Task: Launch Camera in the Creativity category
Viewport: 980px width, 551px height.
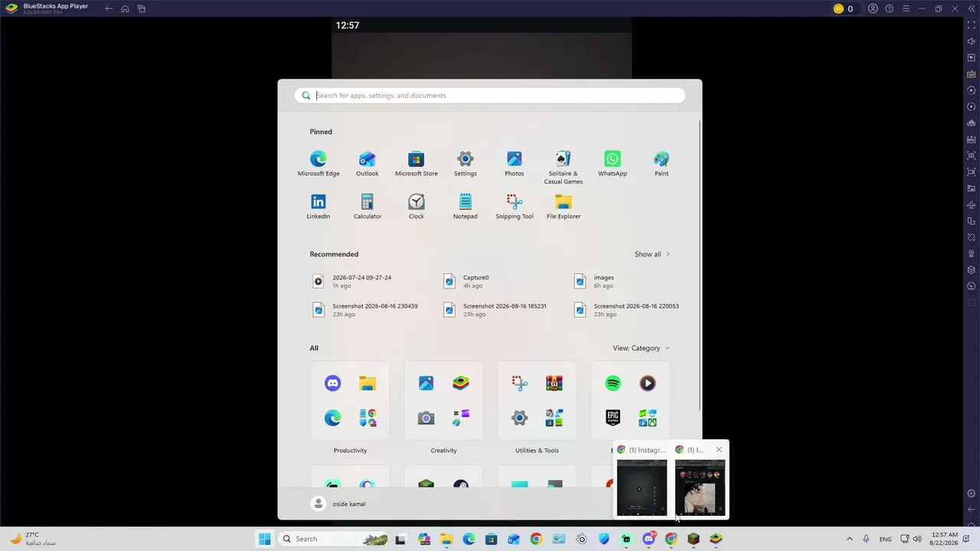Action: point(426,418)
